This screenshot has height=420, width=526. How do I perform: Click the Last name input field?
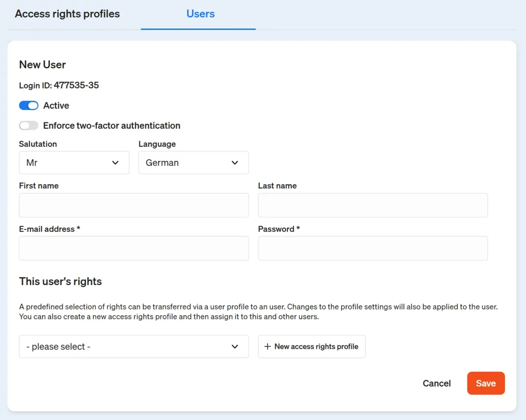click(x=373, y=205)
